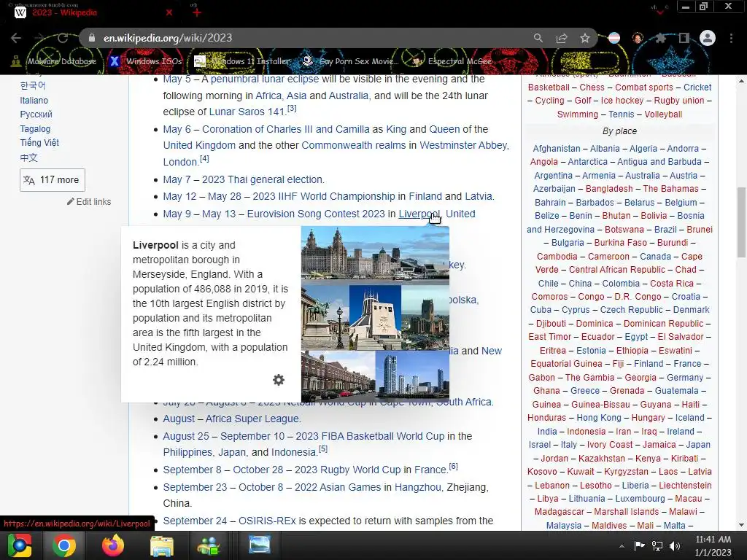Click the Liverpool preview image collage
747x560 pixels.
pos(376,314)
